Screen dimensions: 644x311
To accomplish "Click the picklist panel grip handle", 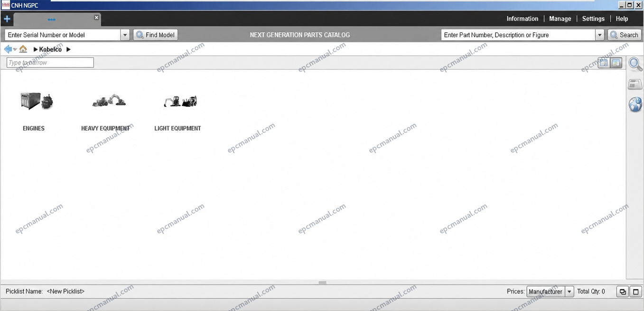I will pos(323,283).
